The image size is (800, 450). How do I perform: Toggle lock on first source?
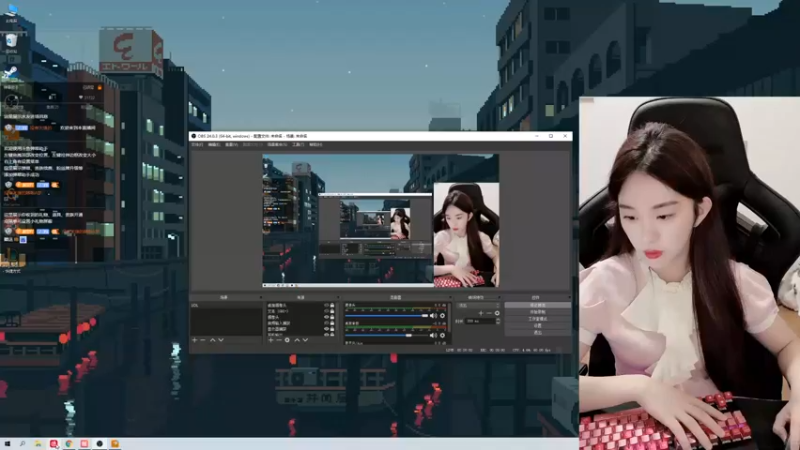coord(332,305)
